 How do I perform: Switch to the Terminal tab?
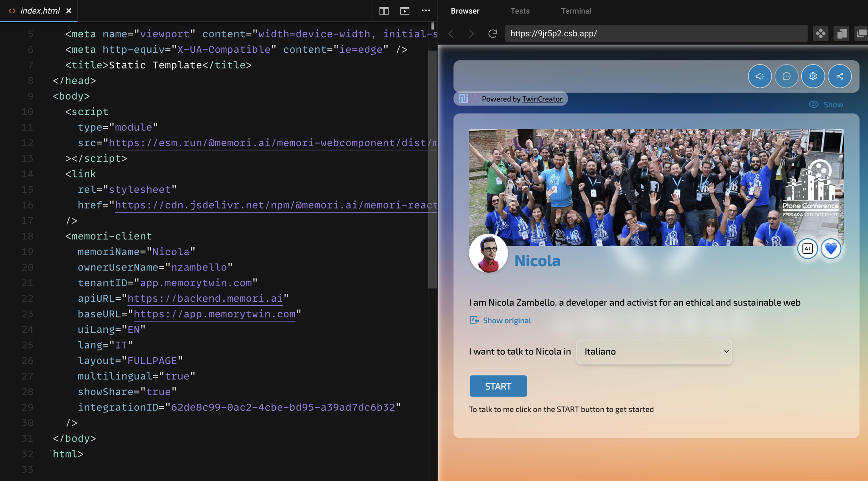[576, 11]
